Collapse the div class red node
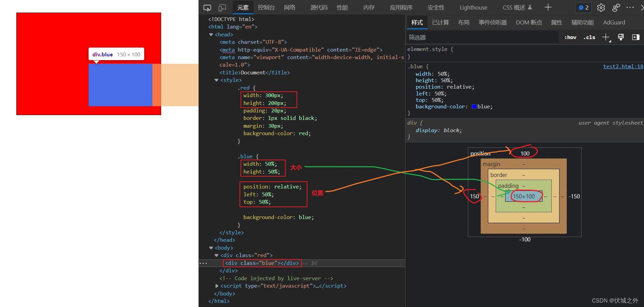Image resolution: width=644 pixels, height=307 pixels. click(x=216, y=255)
